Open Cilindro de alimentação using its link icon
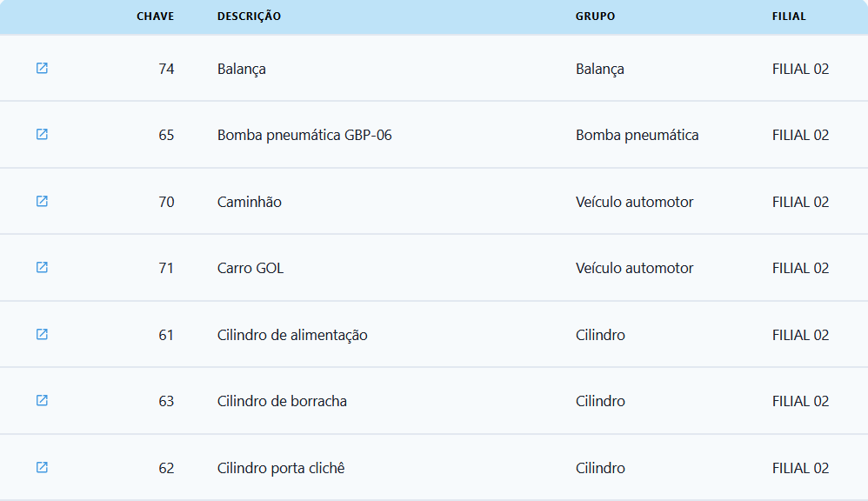Viewport: 868px width, 501px height. click(x=40, y=333)
